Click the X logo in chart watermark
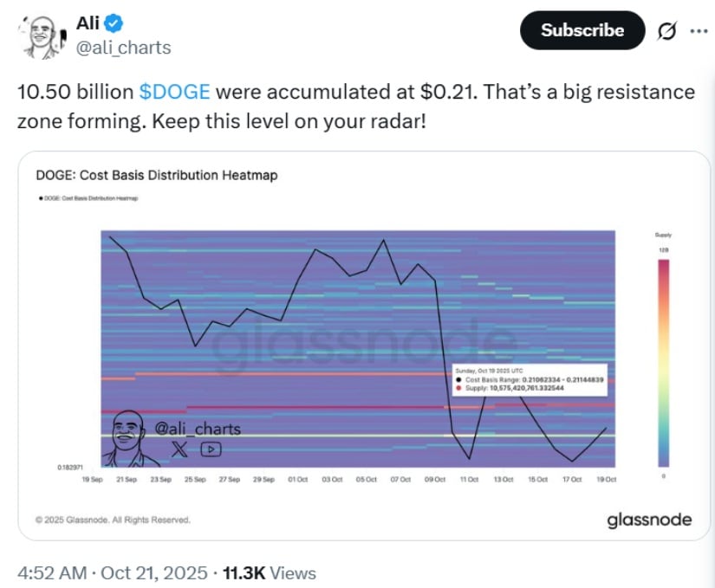 [179, 449]
